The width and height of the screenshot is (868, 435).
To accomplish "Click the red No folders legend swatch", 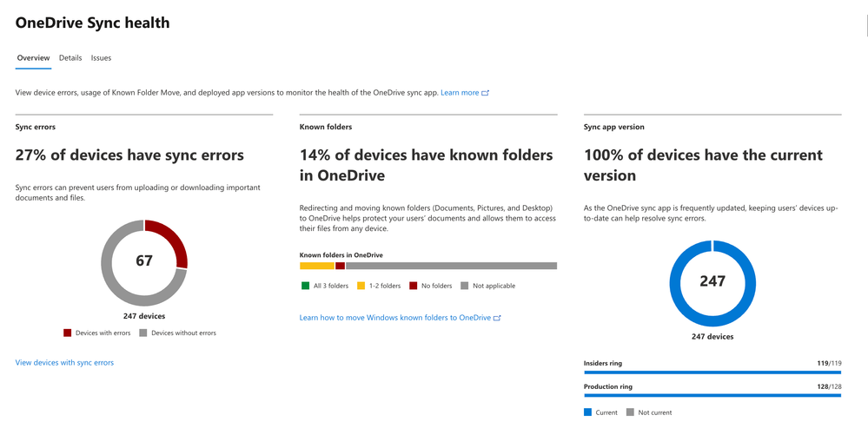I will pos(413,286).
